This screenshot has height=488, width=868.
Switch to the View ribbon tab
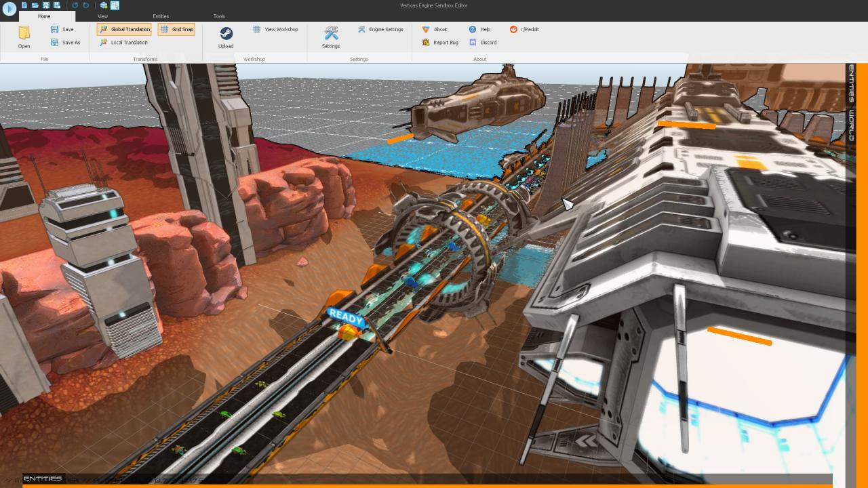[102, 16]
